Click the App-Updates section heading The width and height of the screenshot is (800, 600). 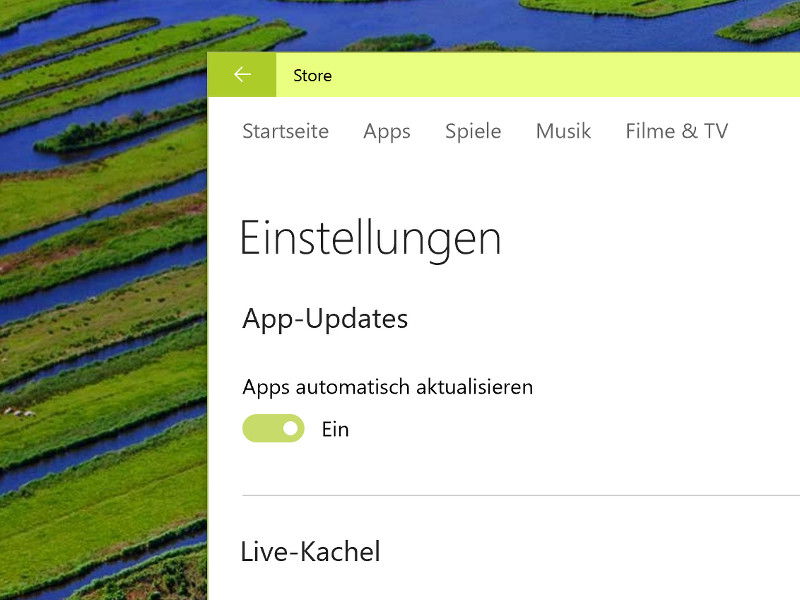(x=325, y=319)
